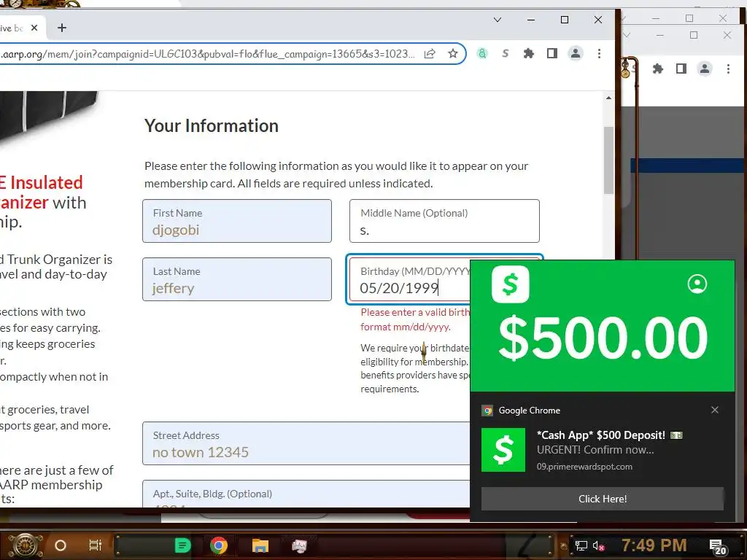Toggle the browser side panel

click(x=552, y=53)
